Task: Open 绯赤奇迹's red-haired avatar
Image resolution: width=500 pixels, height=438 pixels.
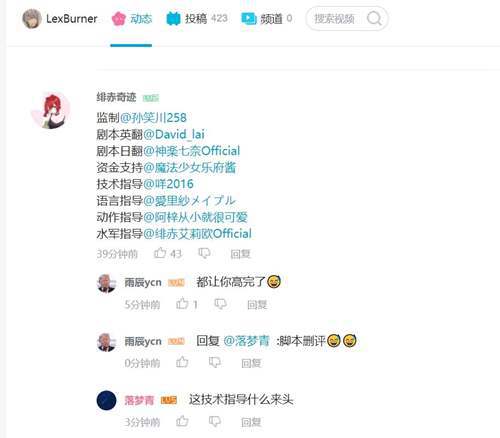Action: [51, 111]
